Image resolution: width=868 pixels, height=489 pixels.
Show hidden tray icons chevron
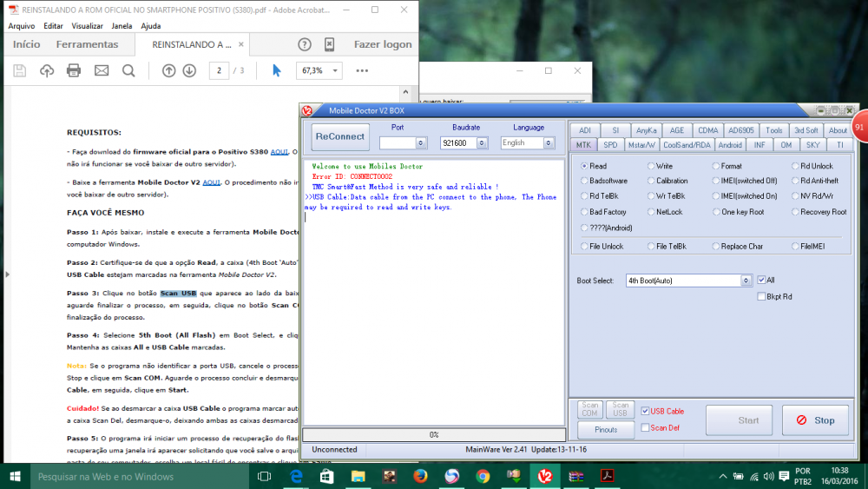coord(723,476)
